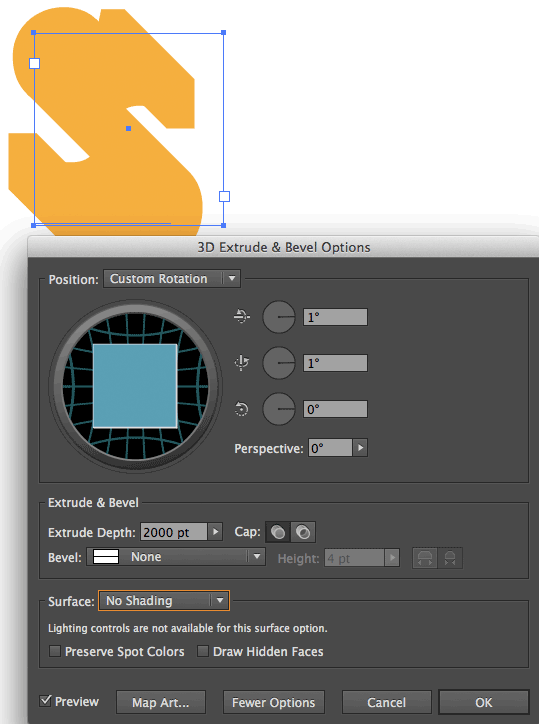
Task: Click the X axis rotation icon
Action: click(x=242, y=317)
